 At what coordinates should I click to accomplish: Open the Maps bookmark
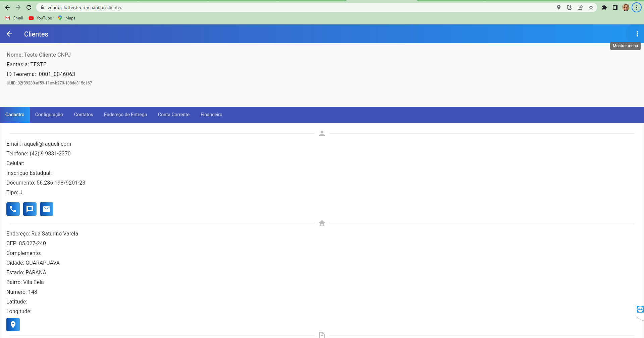(66, 18)
